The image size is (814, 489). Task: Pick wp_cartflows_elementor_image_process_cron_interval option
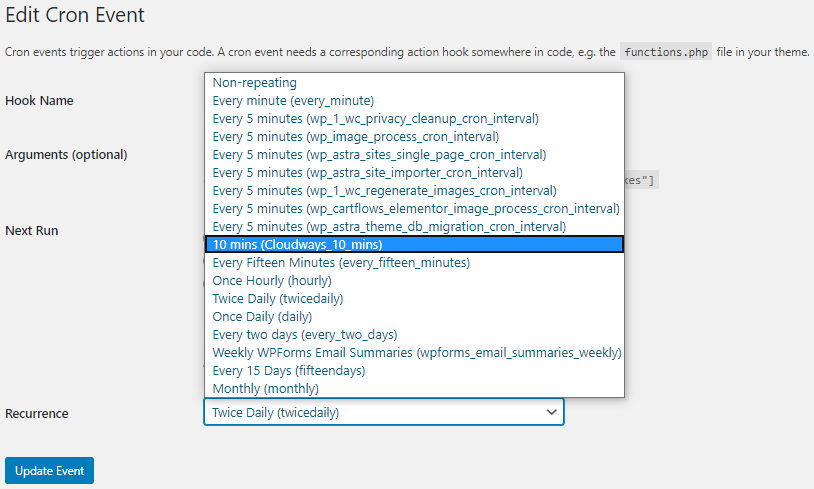click(x=415, y=209)
